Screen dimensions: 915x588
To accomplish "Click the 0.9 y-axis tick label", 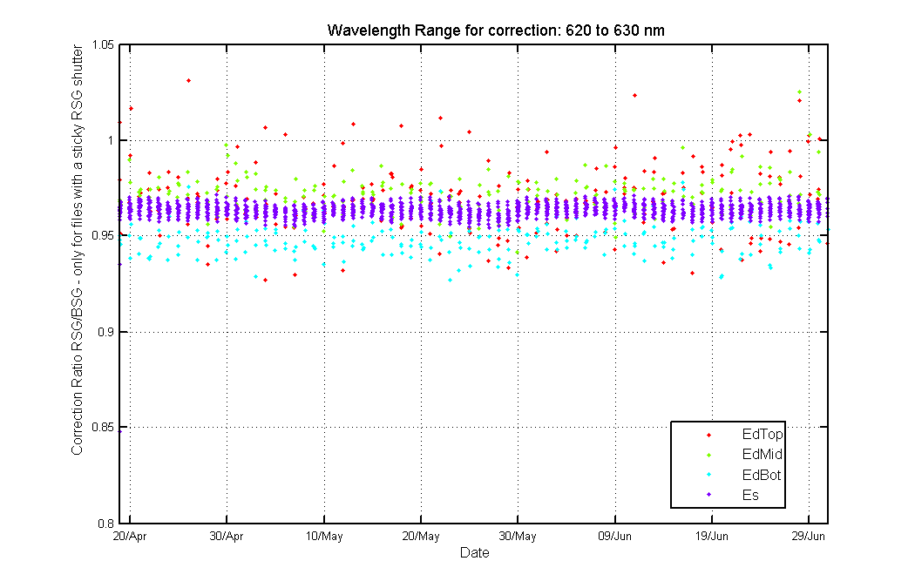I will [105, 332].
